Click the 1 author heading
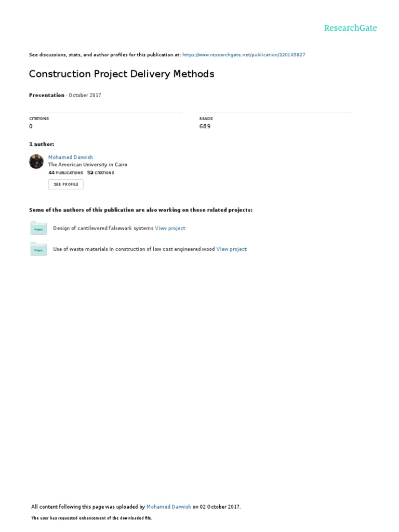399x532 pixels. point(42,144)
